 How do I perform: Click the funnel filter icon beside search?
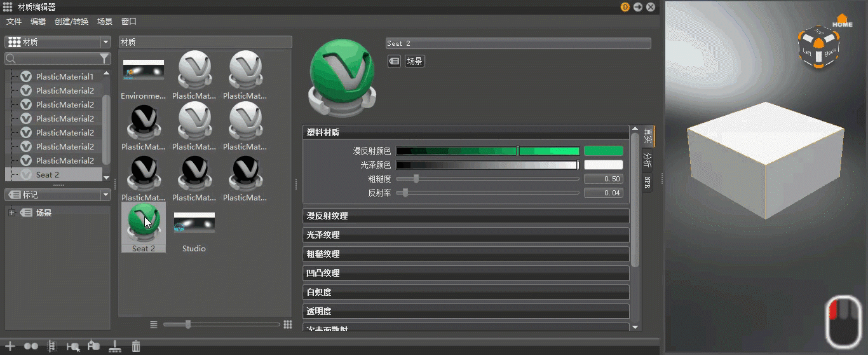[105, 59]
